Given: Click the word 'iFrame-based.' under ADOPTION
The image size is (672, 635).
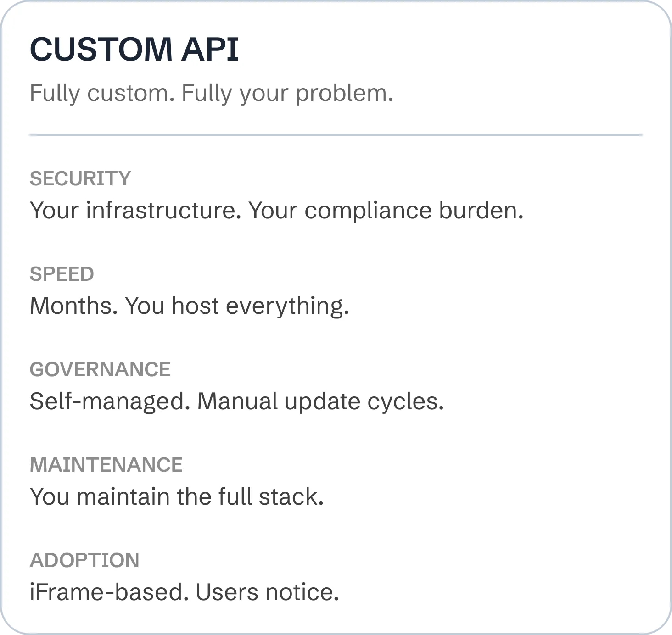Looking at the screenshot, I should click(x=109, y=592).
